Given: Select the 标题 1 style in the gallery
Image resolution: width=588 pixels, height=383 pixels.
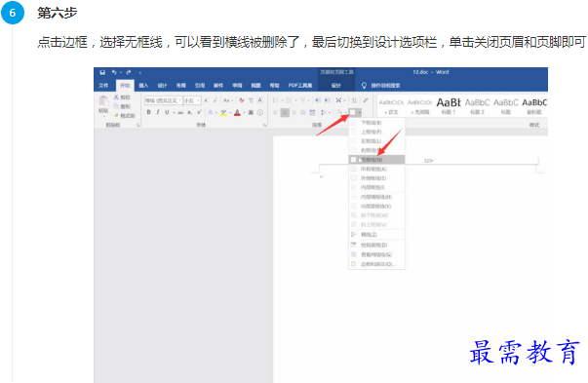Looking at the screenshot, I should click(x=449, y=106).
